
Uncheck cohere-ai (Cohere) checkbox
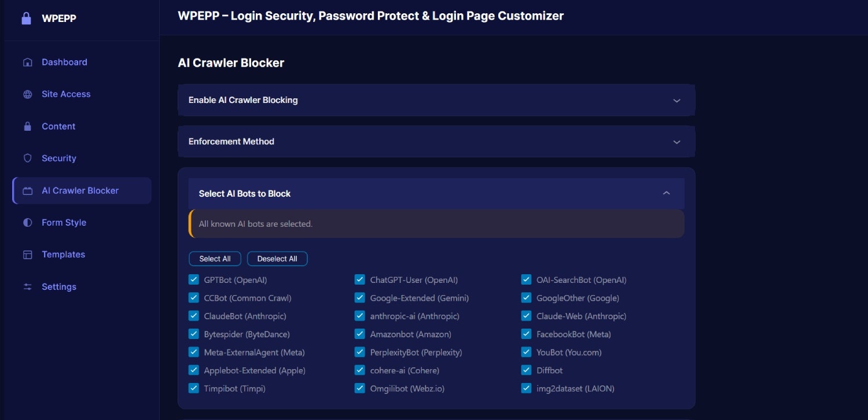[x=360, y=370]
